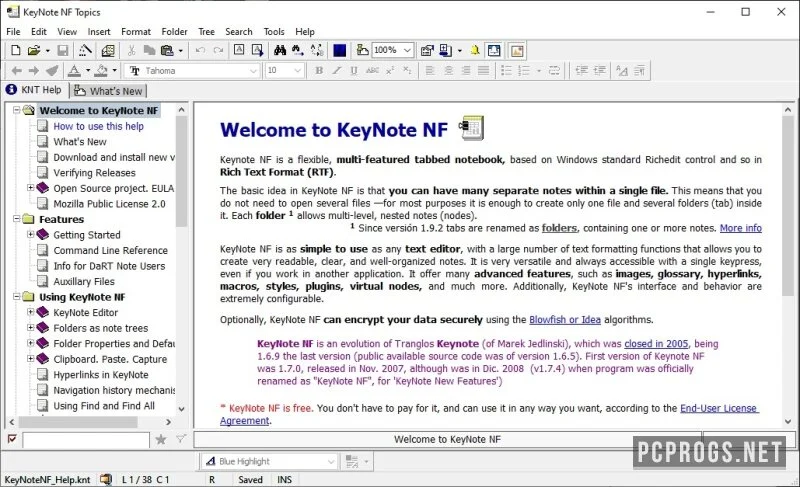
Task: Open the Tahoma font name dropdown
Action: [x=253, y=71]
